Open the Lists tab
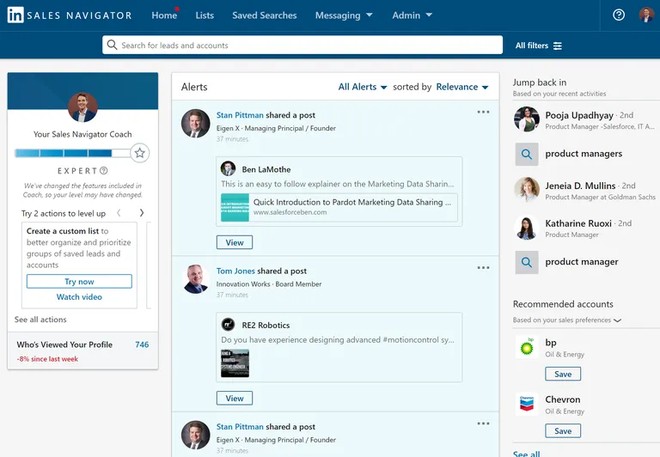The width and height of the screenshot is (660, 457). pyautogui.click(x=205, y=16)
